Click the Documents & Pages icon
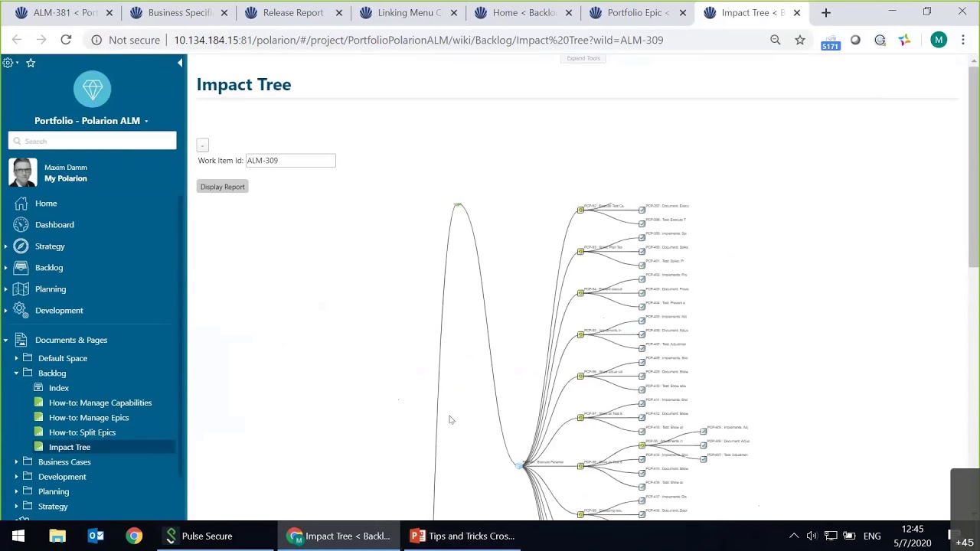 pyautogui.click(x=21, y=340)
